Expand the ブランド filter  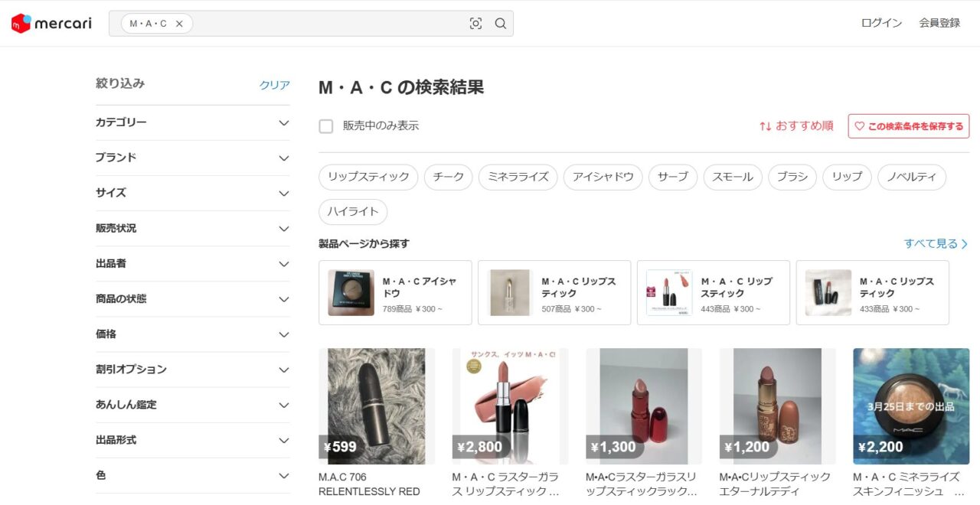coord(193,158)
